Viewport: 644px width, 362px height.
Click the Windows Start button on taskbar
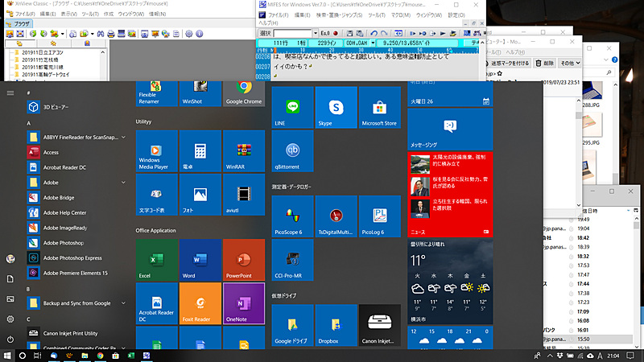click(x=7, y=356)
